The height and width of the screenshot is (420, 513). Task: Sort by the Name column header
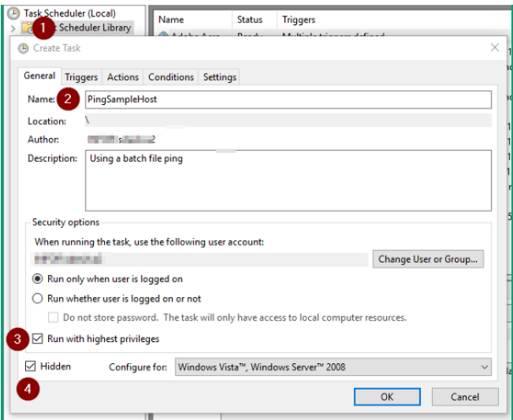pos(193,20)
